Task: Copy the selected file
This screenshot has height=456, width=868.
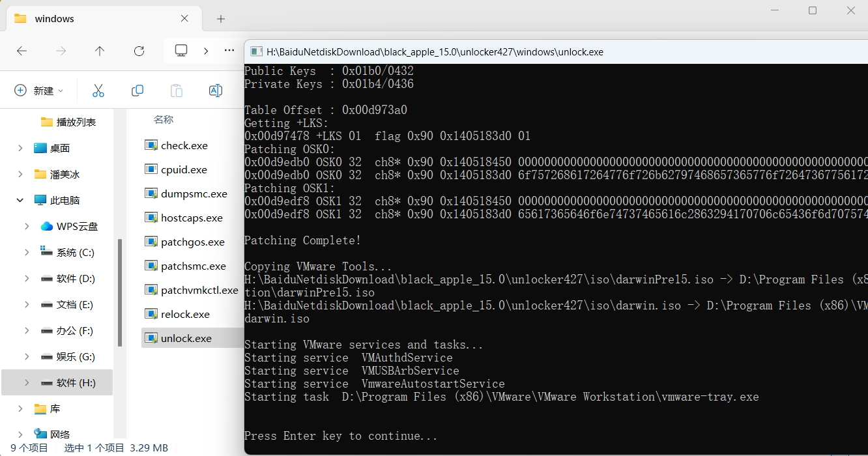Action: (137, 91)
